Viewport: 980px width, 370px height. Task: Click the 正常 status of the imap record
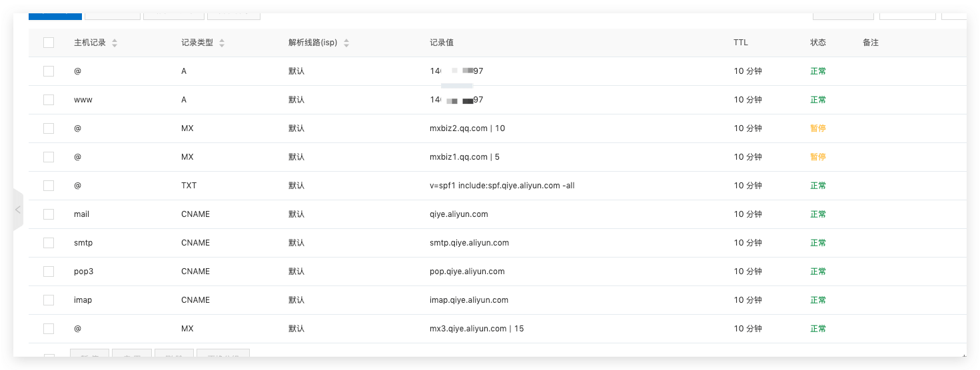(x=817, y=300)
